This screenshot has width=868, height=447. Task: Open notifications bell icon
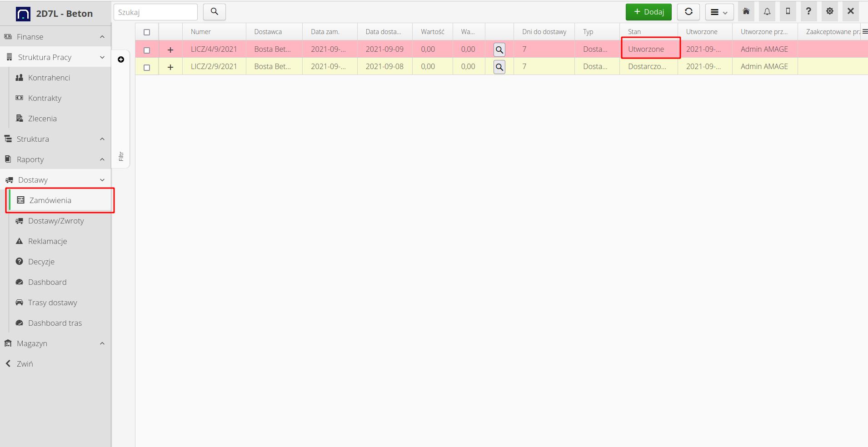click(x=767, y=12)
